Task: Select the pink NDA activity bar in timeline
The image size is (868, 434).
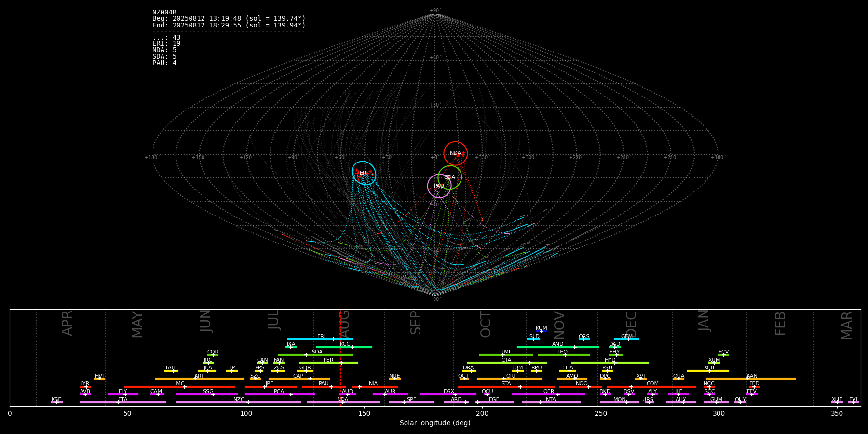Action: tap(343, 402)
